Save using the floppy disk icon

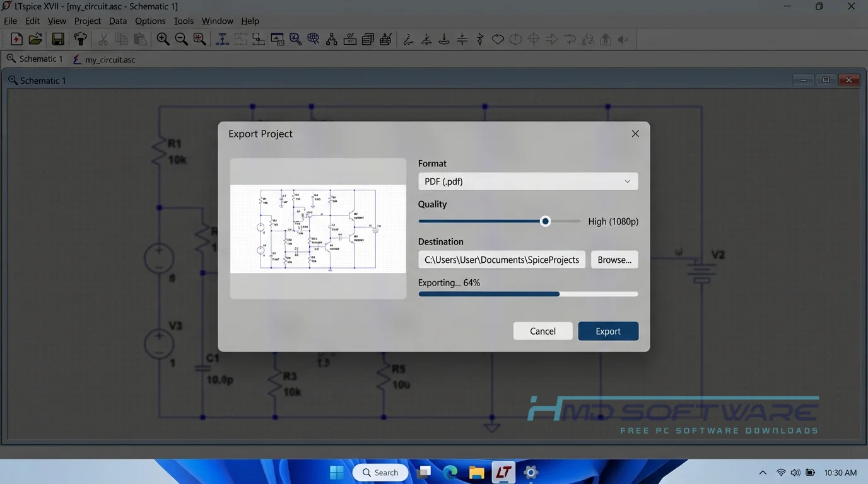coord(58,39)
